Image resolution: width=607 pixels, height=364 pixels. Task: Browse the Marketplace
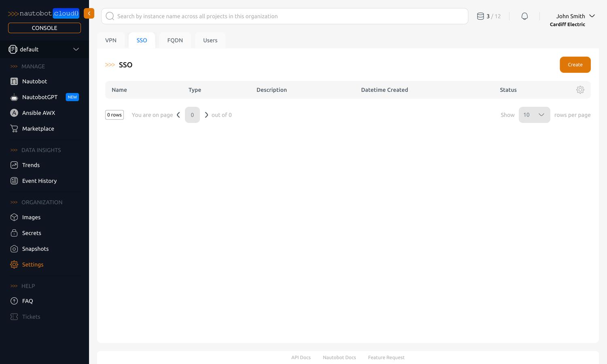pyautogui.click(x=38, y=129)
